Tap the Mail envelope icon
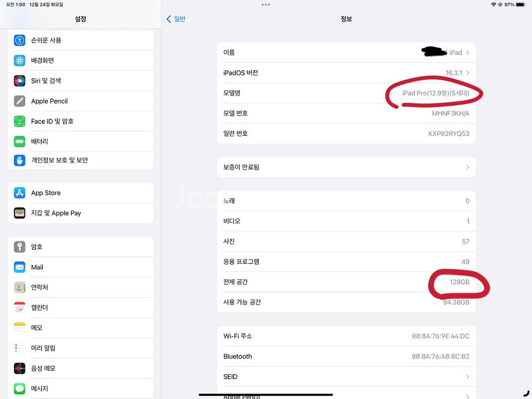This screenshot has width=532, height=399. (x=19, y=267)
